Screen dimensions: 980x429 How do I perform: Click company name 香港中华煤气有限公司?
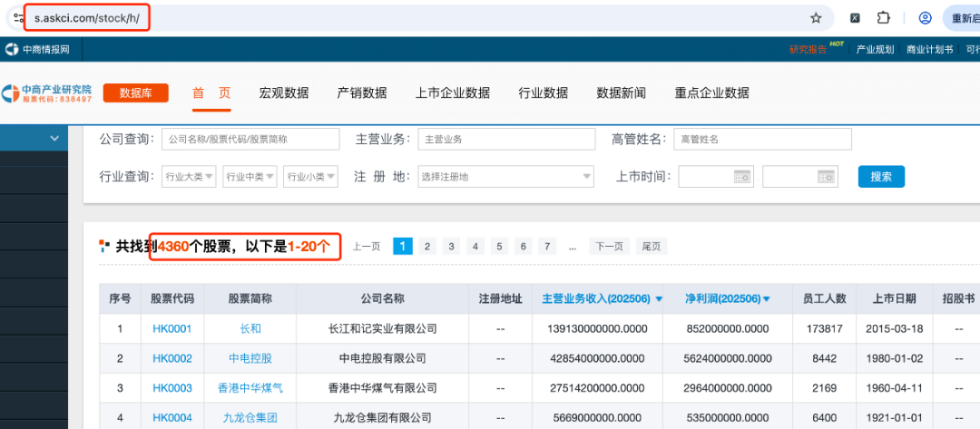pyautogui.click(x=383, y=388)
